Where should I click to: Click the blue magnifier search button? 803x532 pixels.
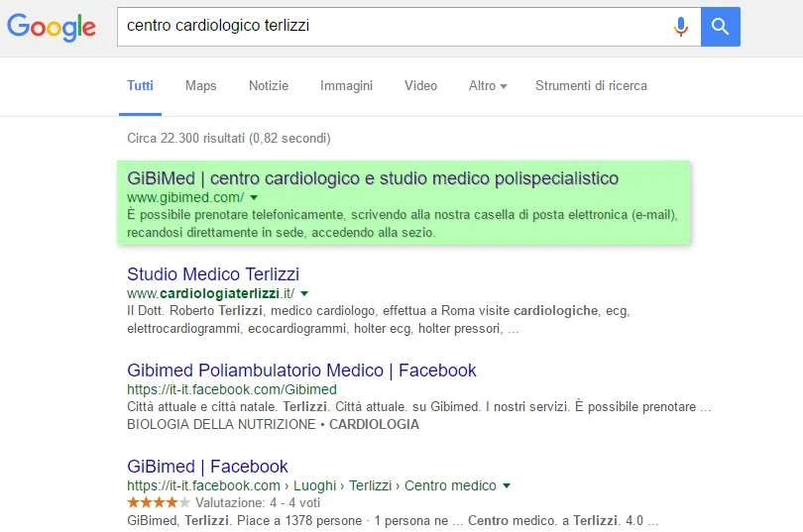[720, 27]
